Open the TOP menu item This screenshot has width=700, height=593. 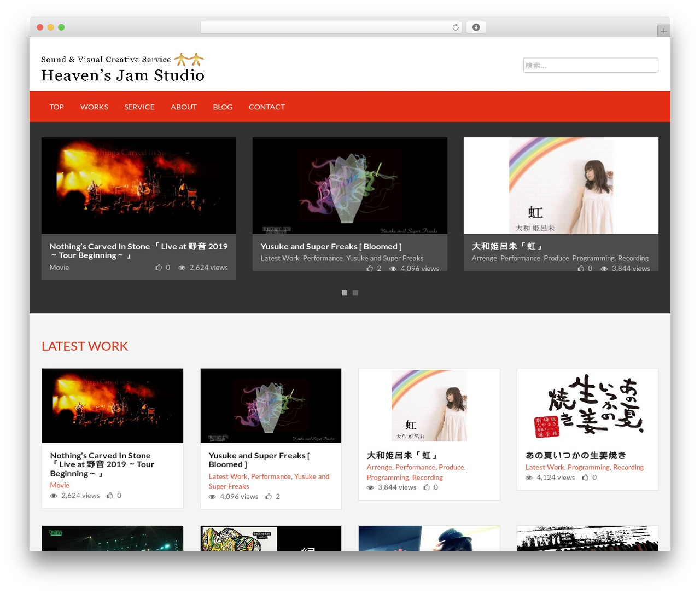pyautogui.click(x=57, y=107)
